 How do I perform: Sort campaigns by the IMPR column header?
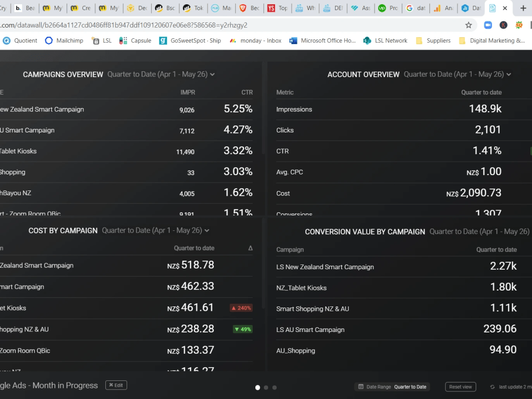(188, 92)
